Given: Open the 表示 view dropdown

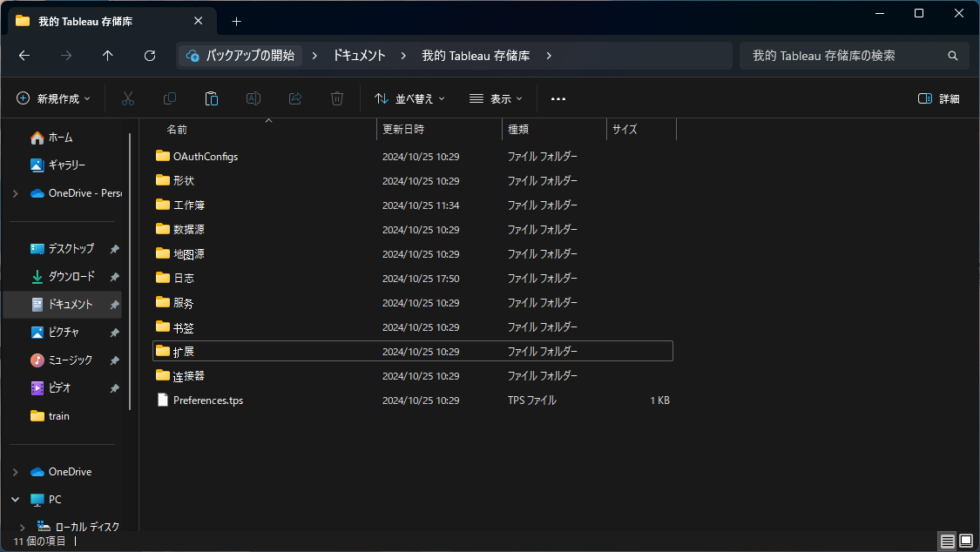Looking at the screenshot, I should [x=496, y=98].
